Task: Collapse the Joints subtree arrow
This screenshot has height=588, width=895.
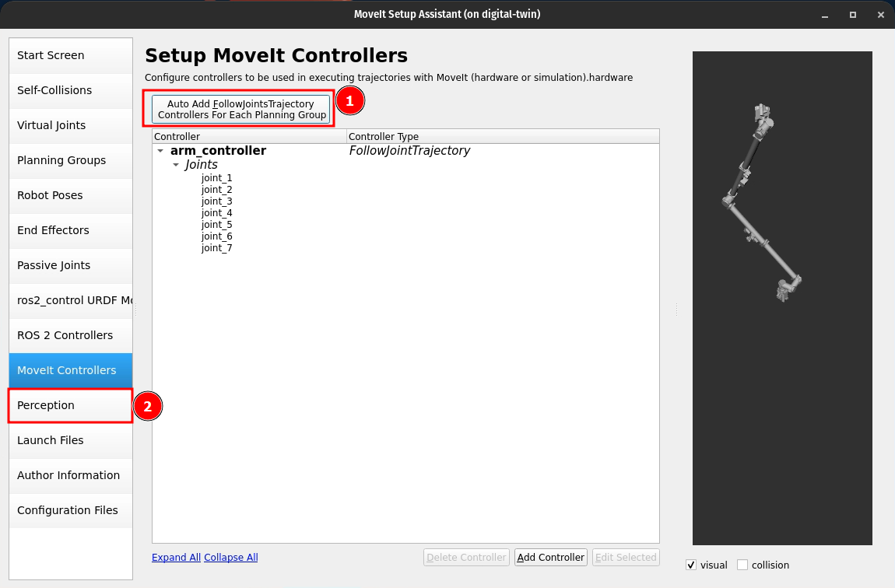Action: coord(176,166)
